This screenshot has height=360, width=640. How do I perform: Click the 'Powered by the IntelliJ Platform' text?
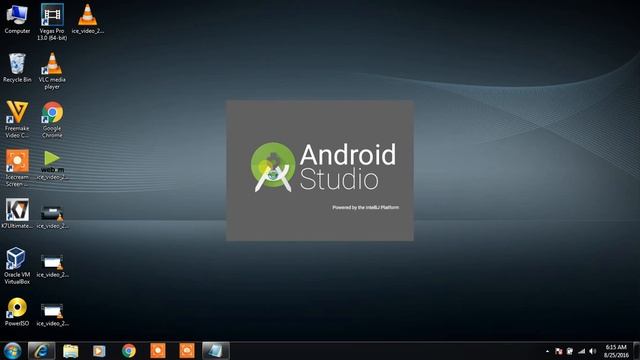[366, 208]
